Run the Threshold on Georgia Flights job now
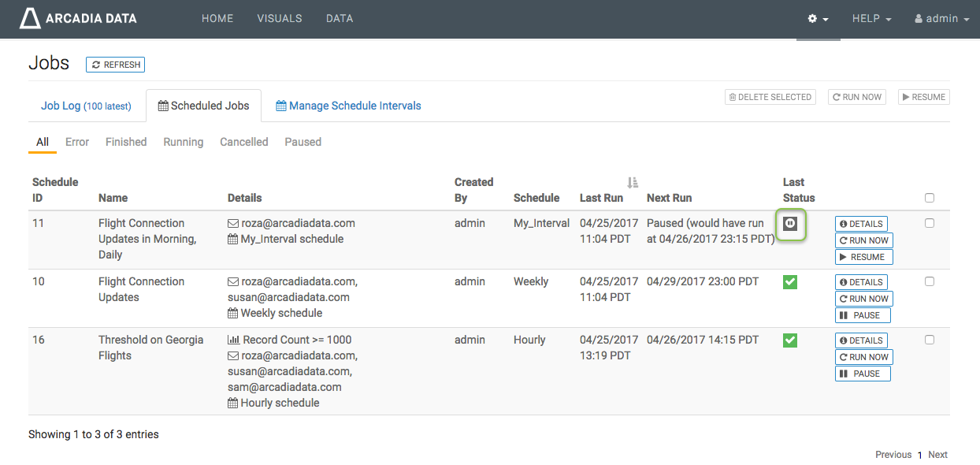The width and height of the screenshot is (980, 465). [x=863, y=357]
